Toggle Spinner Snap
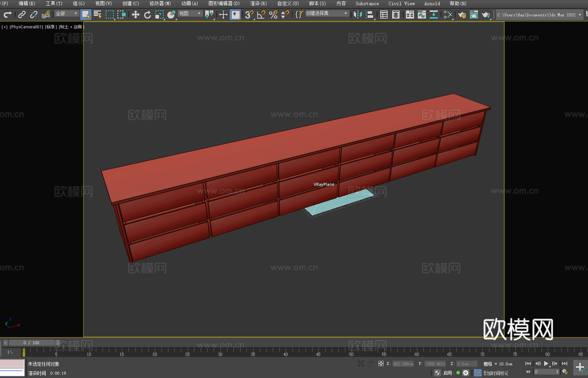Viewport: 588px width, 378px height. pos(285,14)
